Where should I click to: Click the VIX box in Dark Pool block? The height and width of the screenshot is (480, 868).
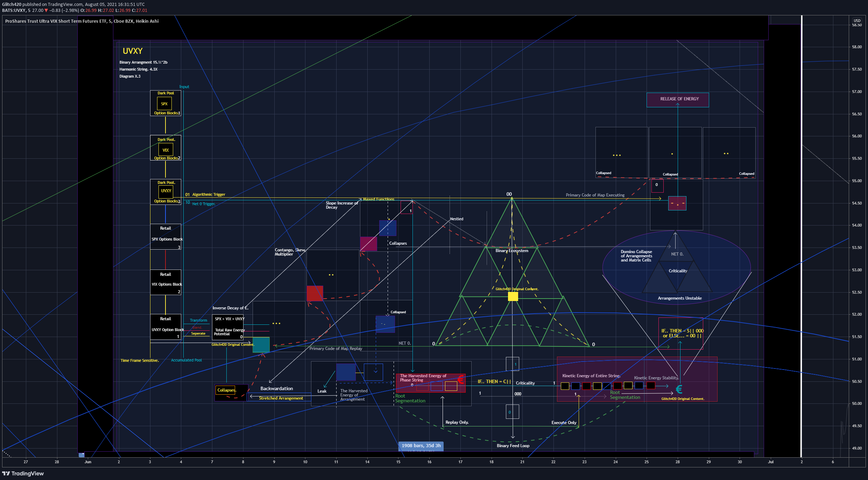(165, 150)
